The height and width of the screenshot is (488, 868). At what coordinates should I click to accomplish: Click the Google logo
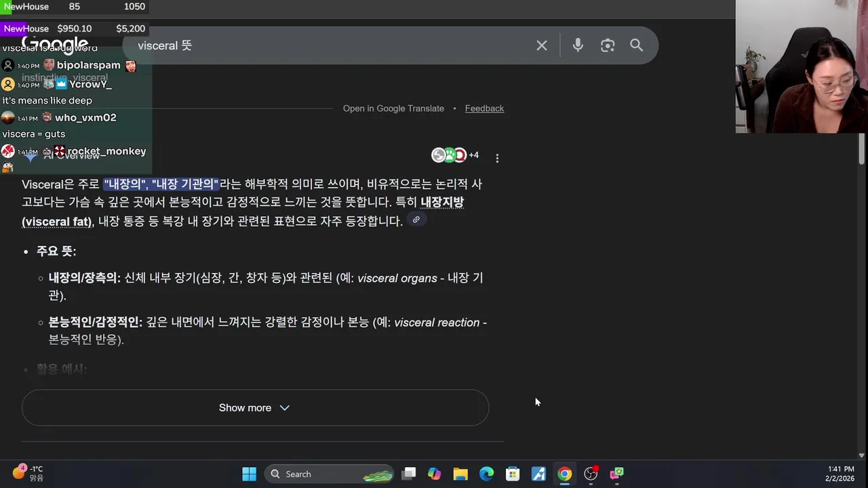click(54, 45)
